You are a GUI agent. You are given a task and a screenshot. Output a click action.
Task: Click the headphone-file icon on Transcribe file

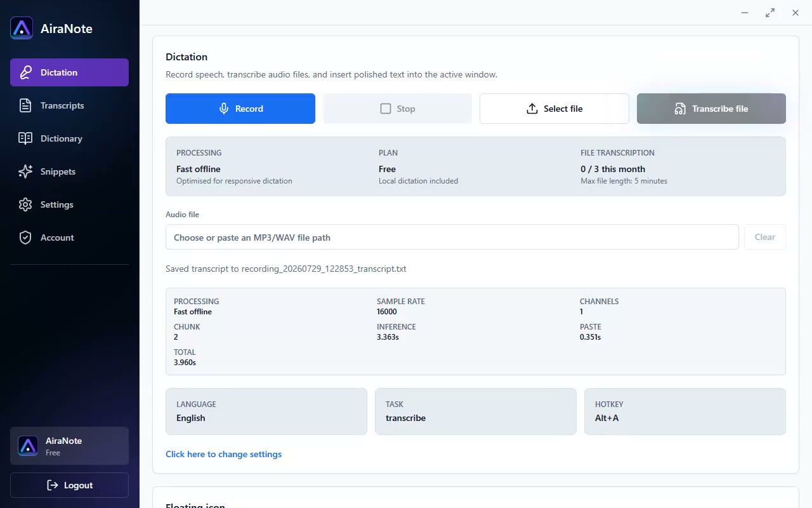click(680, 109)
